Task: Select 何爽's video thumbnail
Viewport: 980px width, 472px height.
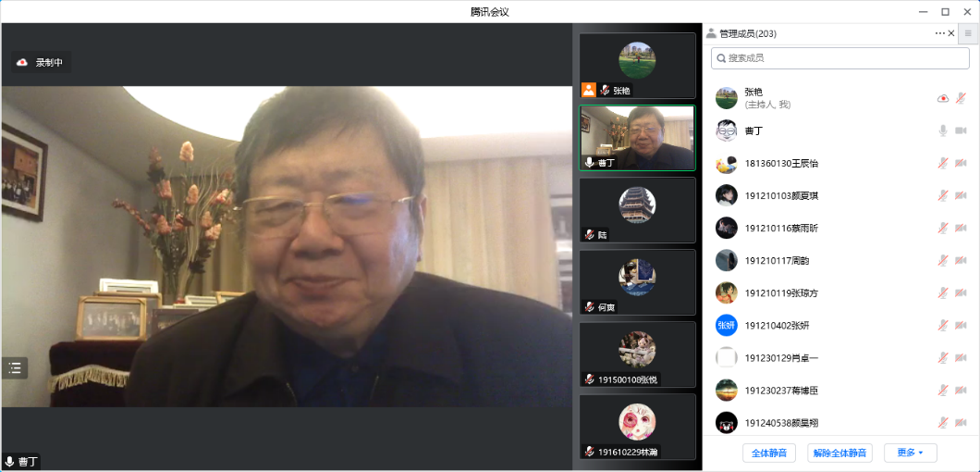Action: (x=637, y=281)
